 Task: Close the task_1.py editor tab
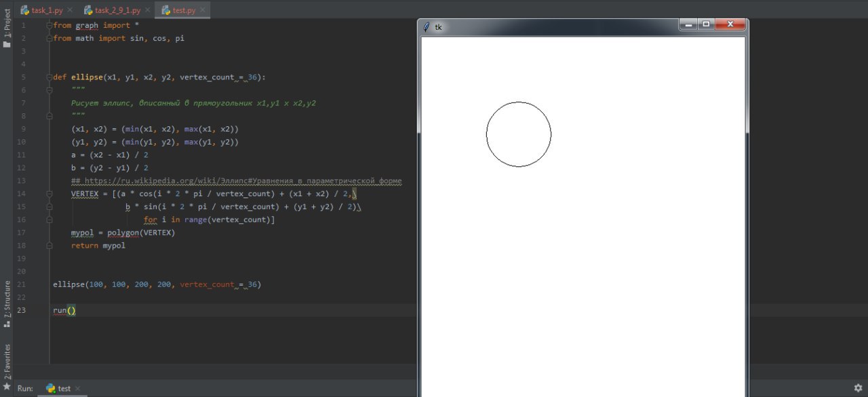(71, 11)
